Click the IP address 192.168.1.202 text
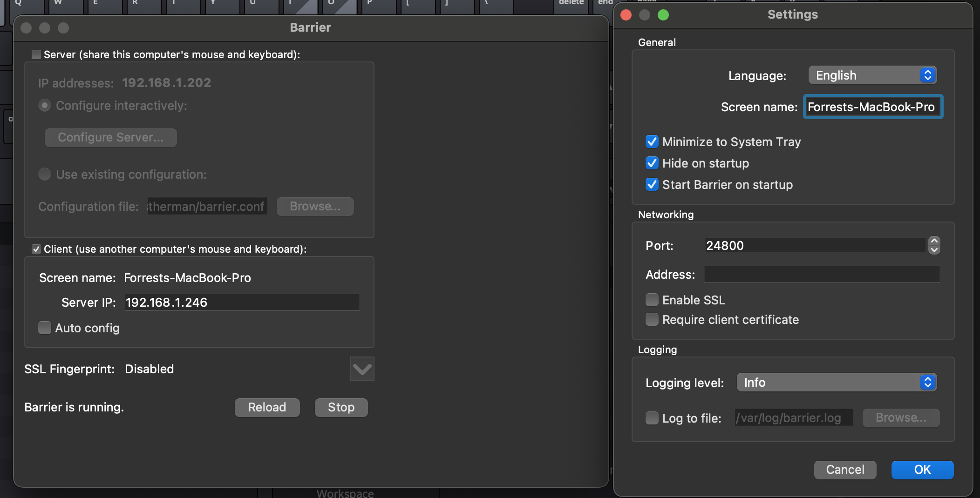 pyautogui.click(x=166, y=83)
